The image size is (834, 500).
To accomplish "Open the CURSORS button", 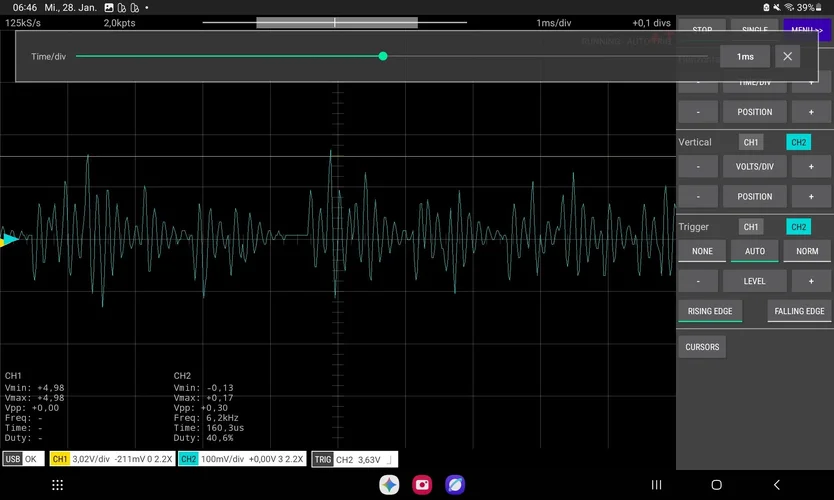I will [x=702, y=347].
